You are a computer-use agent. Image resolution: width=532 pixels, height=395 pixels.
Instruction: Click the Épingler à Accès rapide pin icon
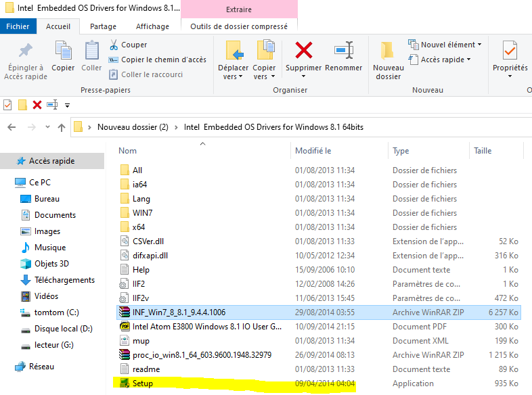pyautogui.click(x=26, y=51)
